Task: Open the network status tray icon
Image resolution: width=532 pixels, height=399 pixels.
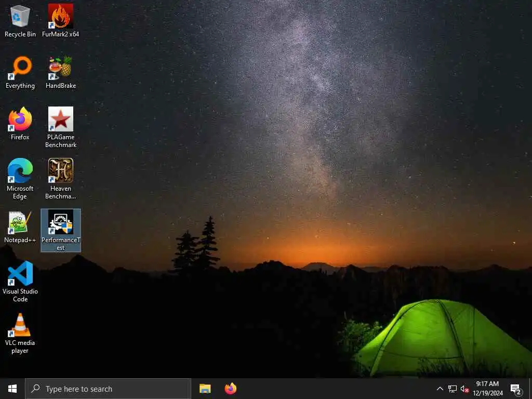Action: point(453,389)
